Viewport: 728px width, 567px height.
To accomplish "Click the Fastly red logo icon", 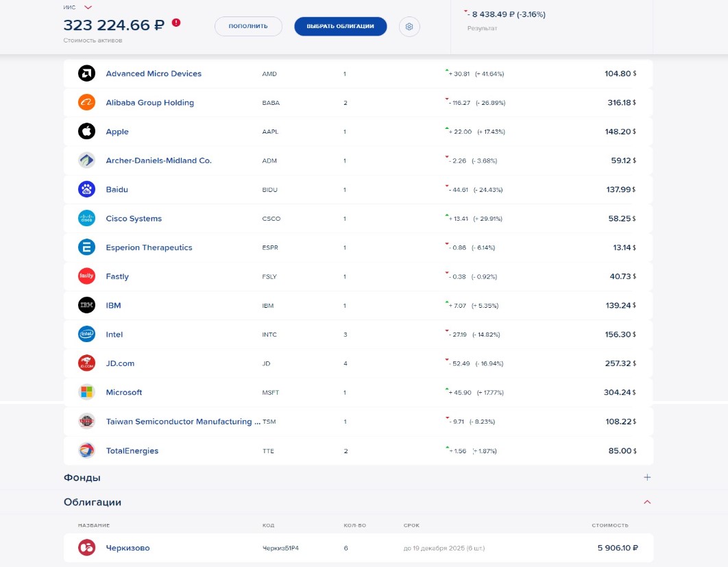I will tap(86, 276).
